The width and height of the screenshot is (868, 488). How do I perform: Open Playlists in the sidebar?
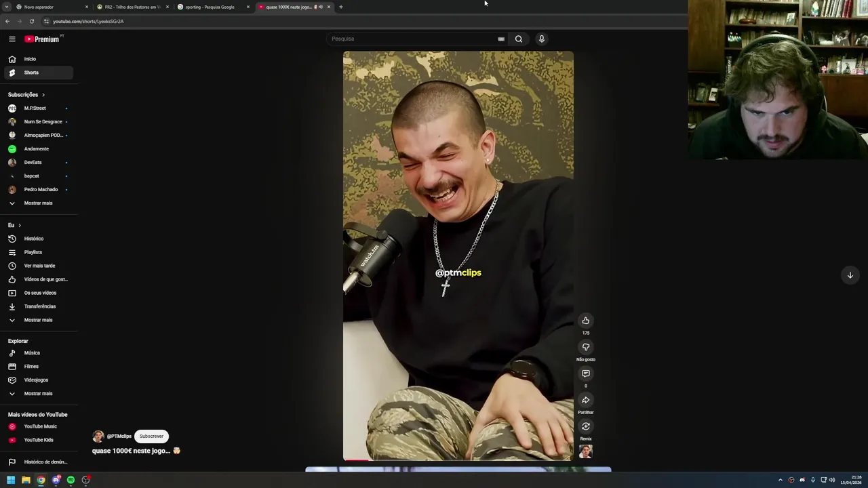[x=38, y=252]
